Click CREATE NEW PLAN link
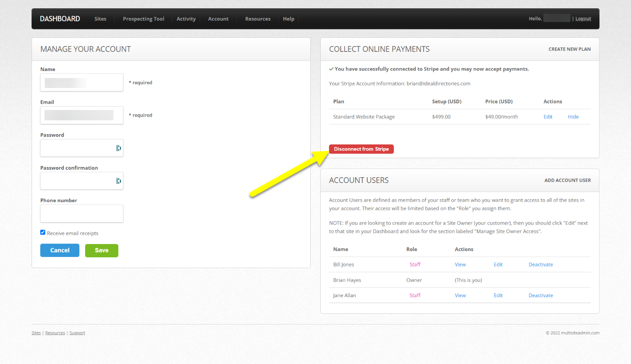This screenshot has width=631, height=364. click(x=570, y=49)
